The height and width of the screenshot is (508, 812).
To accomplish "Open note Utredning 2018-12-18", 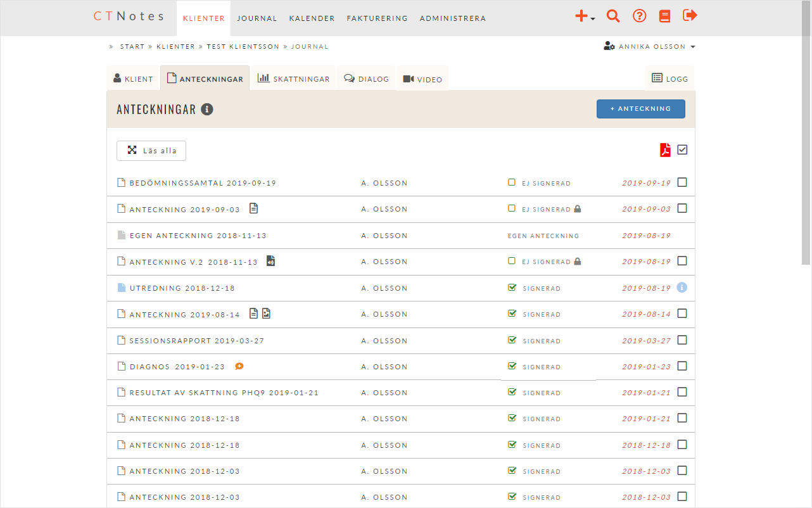I will 182,288.
